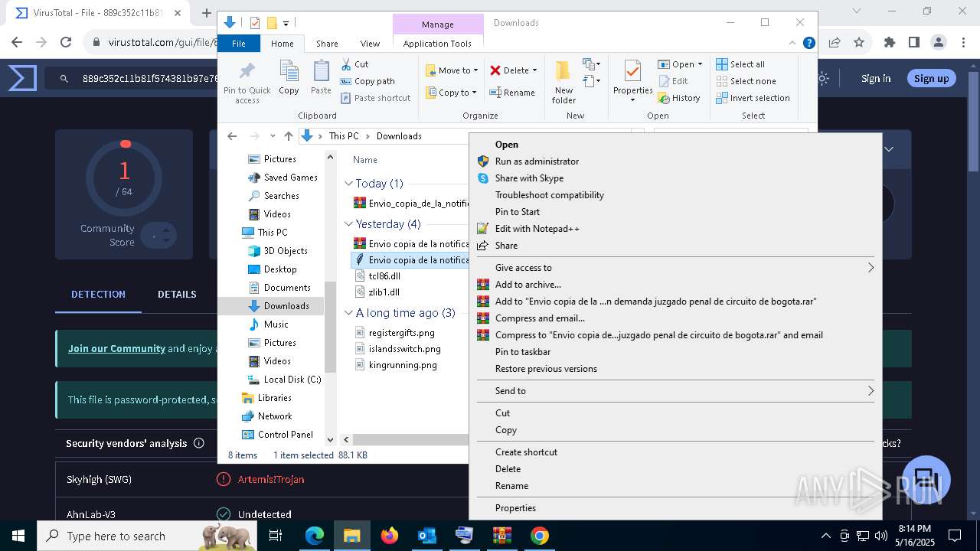Select Local Disk (C:) in tree
Viewport: 980px width, 551px height.
292,380
